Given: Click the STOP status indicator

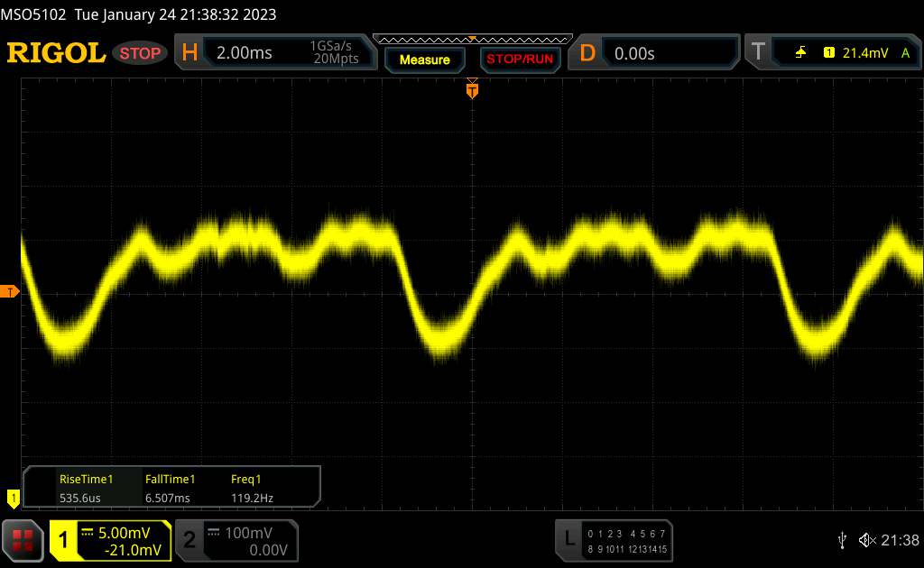Looking at the screenshot, I should (x=140, y=53).
